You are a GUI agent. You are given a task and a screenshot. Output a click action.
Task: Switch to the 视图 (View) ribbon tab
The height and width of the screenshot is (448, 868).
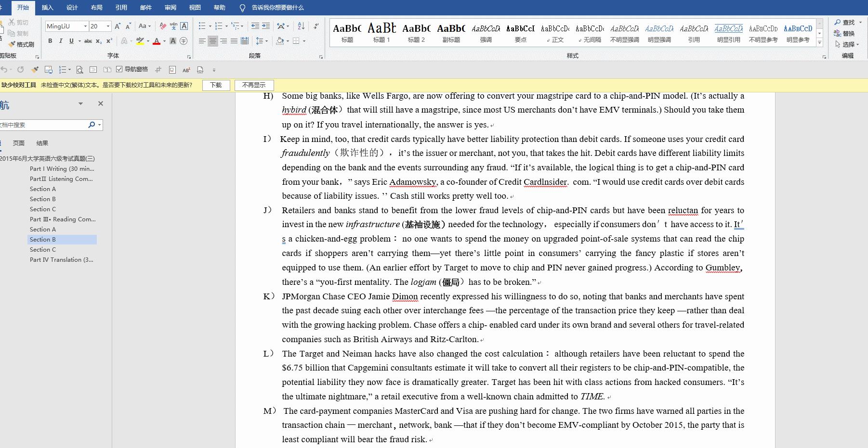point(195,8)
